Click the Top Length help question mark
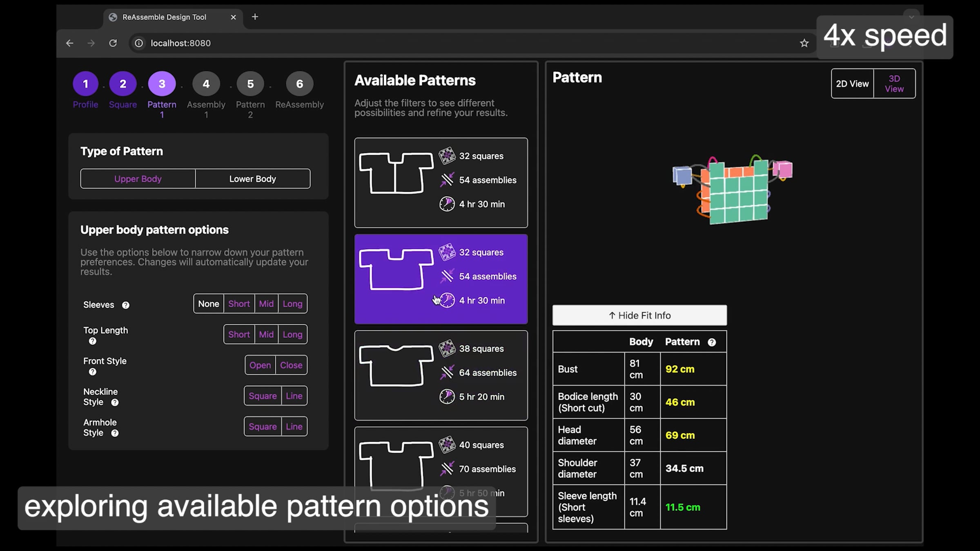The height and width of the screenshot is (551, 980). 93,341
